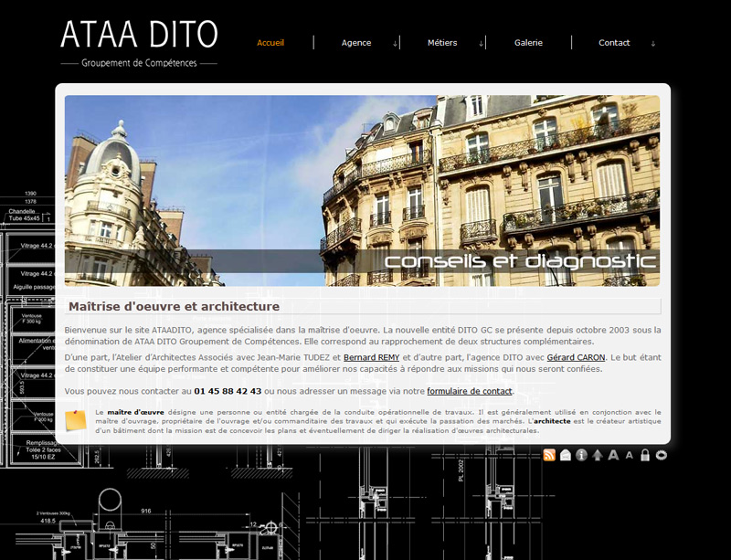Click the padlock icon

click(645, 455)
